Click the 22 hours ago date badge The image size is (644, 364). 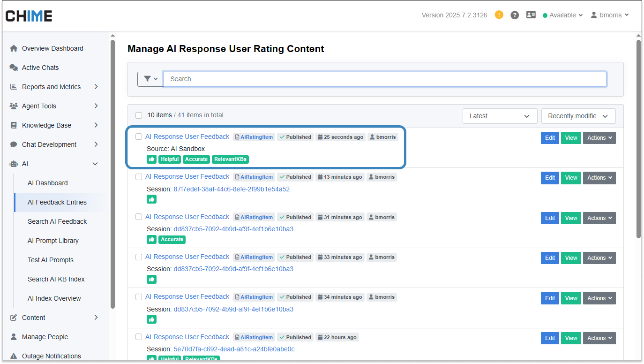pyautogui.click(x=337, y=337)
